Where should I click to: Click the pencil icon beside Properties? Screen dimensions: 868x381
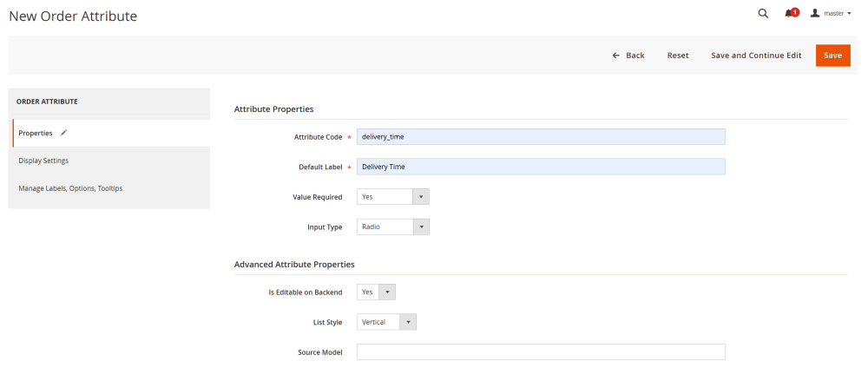click(63, 133)
